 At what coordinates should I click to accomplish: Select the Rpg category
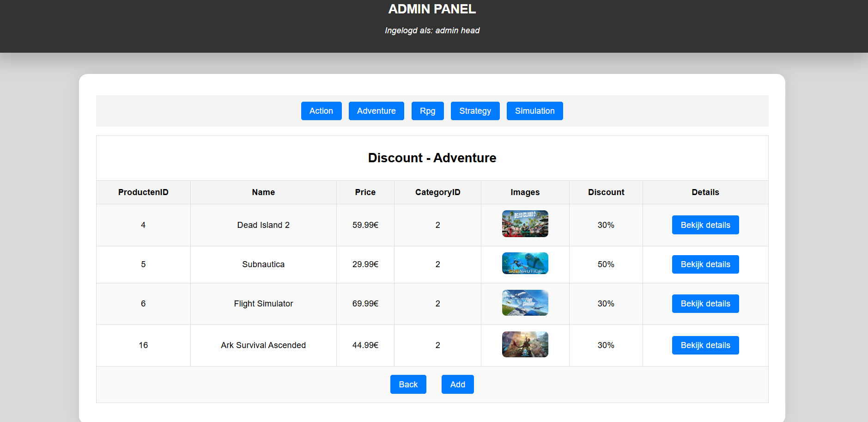click(427, 111)
